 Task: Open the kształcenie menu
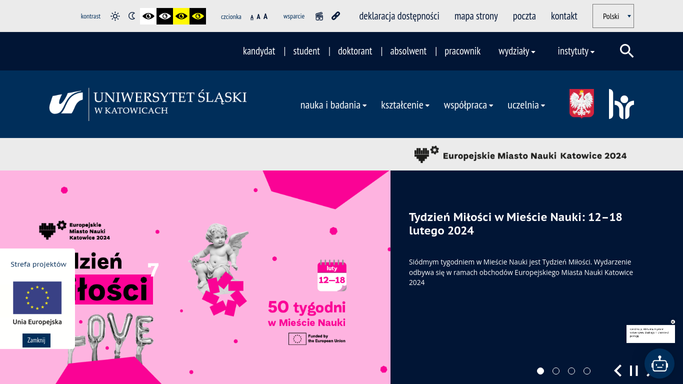405,105
